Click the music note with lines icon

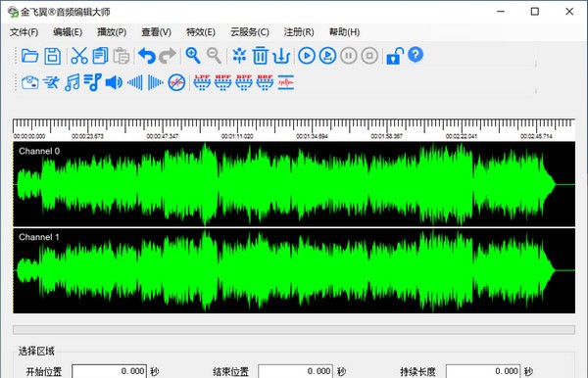93,82
